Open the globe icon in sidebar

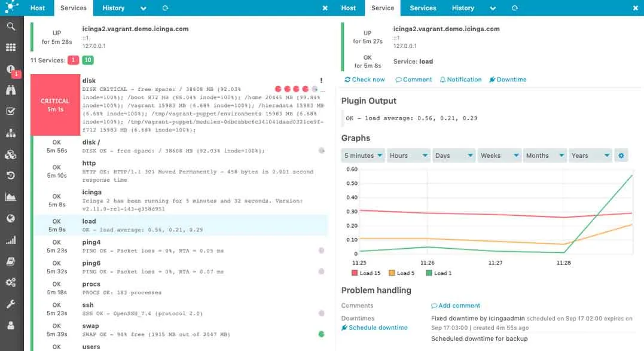[11, 218]
